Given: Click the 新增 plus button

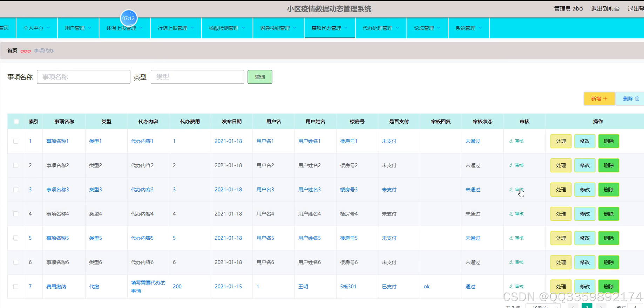Looking at the screenshot, I should pos(599,99).
